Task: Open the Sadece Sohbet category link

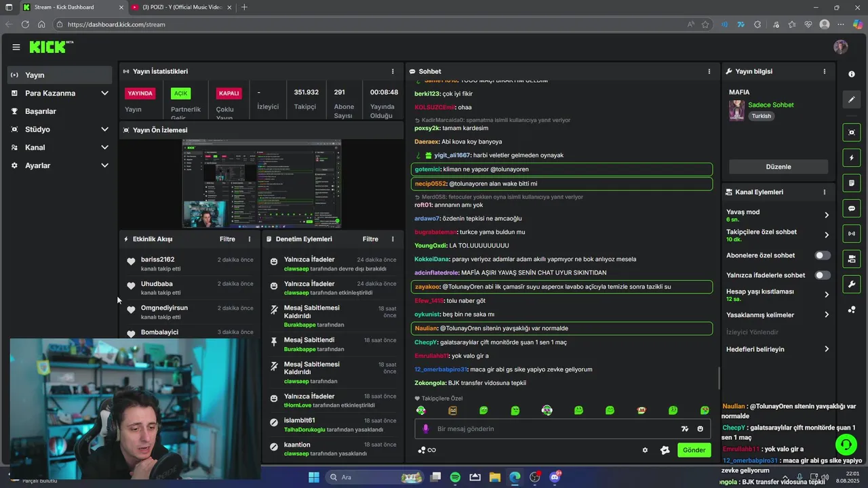Action: pyautogui.click(x=770, y=105)
